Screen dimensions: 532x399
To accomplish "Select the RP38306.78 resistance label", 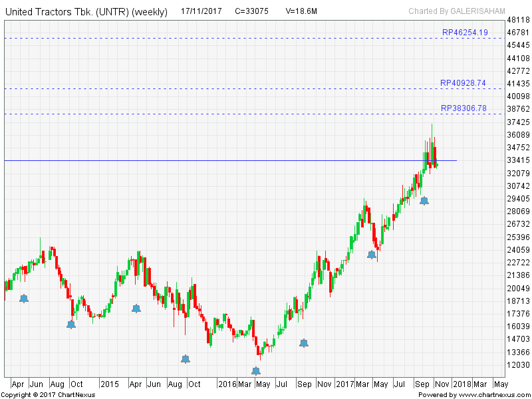I will click(x=464, y=108).
